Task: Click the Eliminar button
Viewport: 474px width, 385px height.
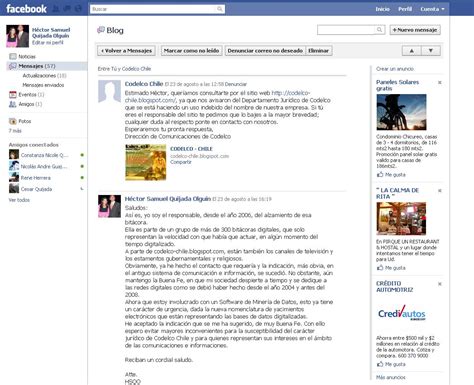Action: [x=319, y=51]
